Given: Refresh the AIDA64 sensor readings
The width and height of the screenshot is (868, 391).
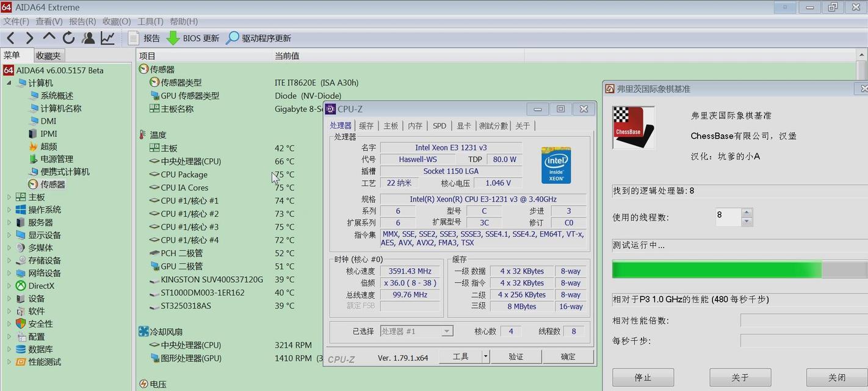Looking at the screenshot, I should point(68,38).
